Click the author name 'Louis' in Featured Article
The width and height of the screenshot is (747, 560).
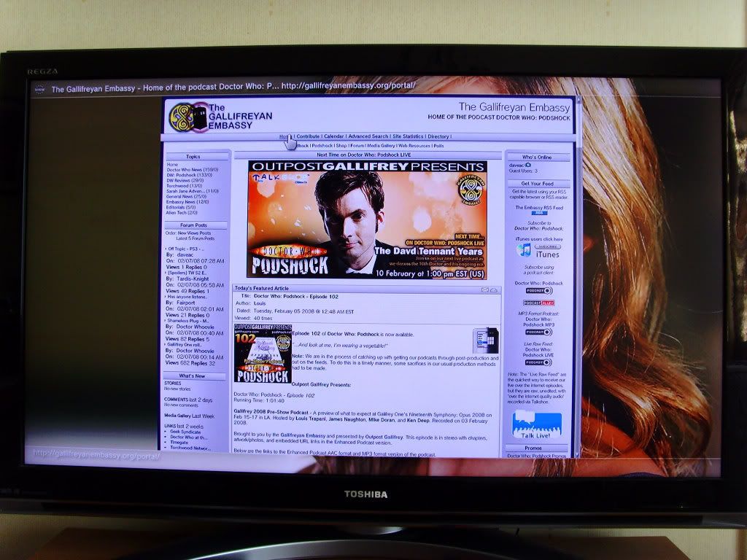260,303
